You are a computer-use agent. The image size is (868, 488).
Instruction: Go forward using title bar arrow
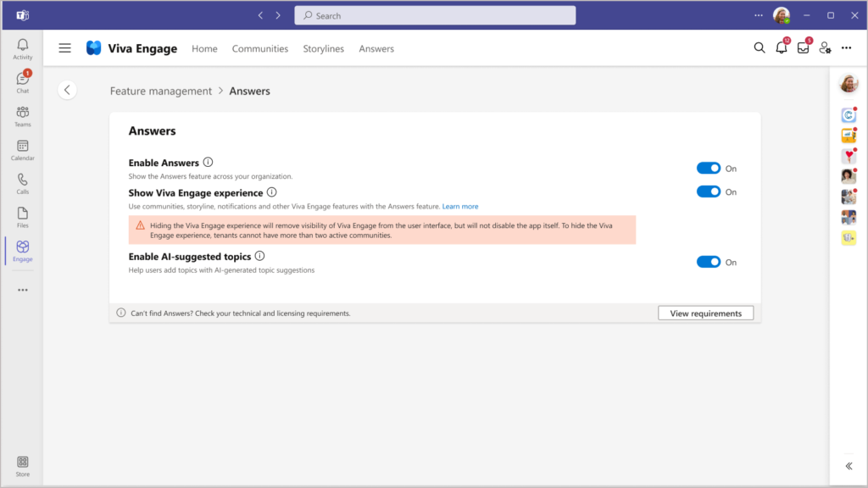pyautogui.click(x=278, y=15)
